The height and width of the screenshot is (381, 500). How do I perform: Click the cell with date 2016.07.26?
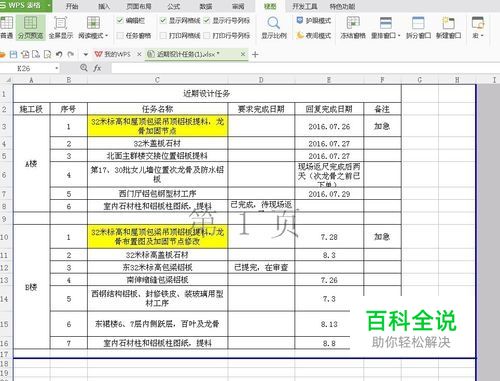click(329, 126)
